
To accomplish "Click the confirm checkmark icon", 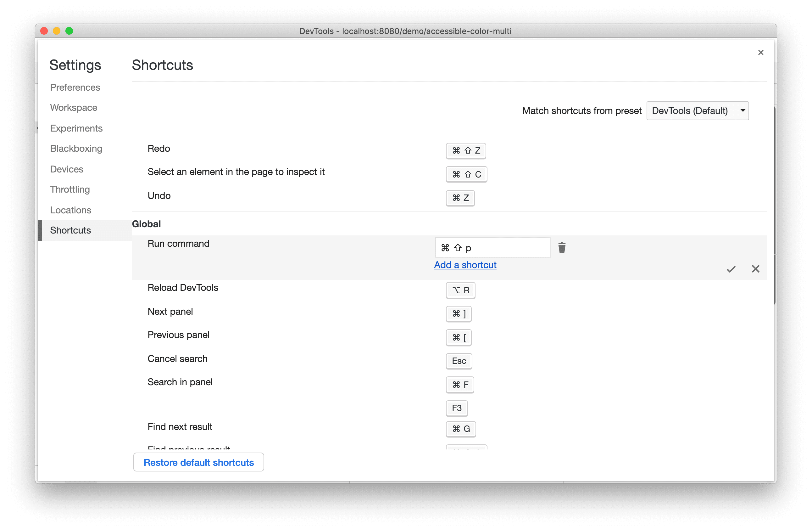I will [x=731, y=268].
